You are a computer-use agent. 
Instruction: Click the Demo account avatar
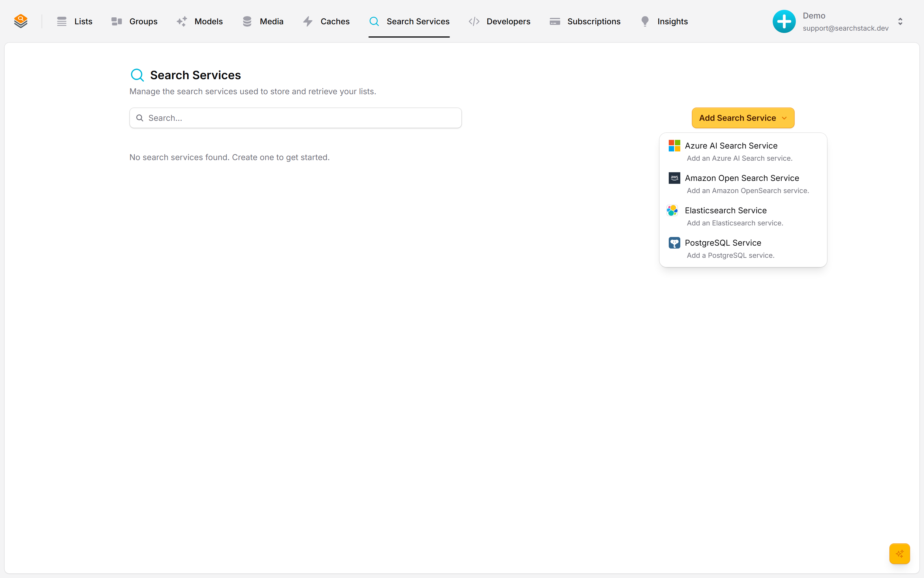pos(784,21)
